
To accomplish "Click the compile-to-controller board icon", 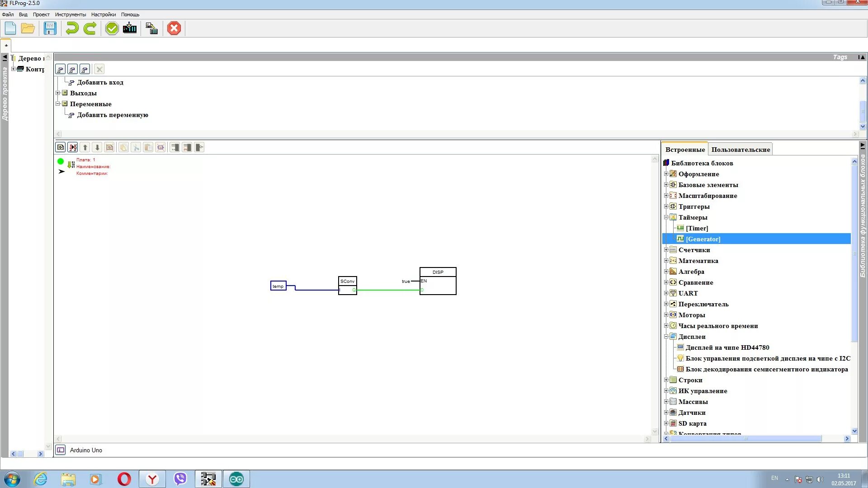I will [x=130, y=28].
